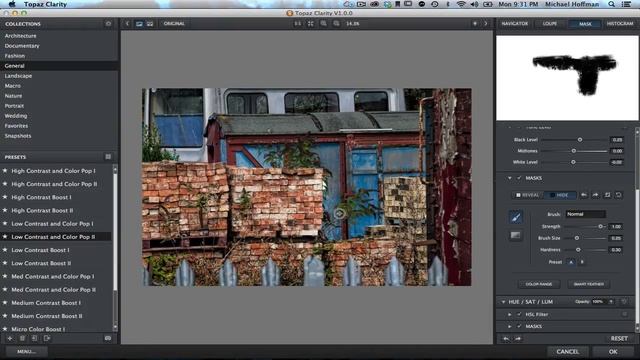This screenshot has height=360, width=640.
Task: Collapse right panel with the right chevron
Action: [486, 24]
